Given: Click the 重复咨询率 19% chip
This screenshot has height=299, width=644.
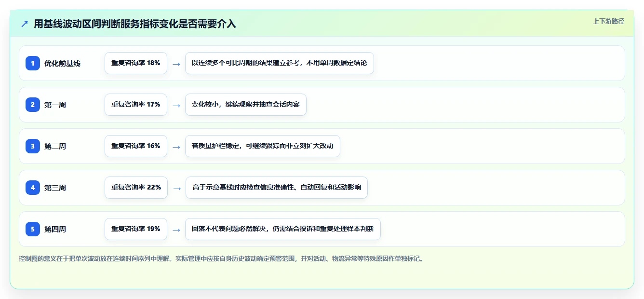Looking at the screenshot, I should 136,229.
